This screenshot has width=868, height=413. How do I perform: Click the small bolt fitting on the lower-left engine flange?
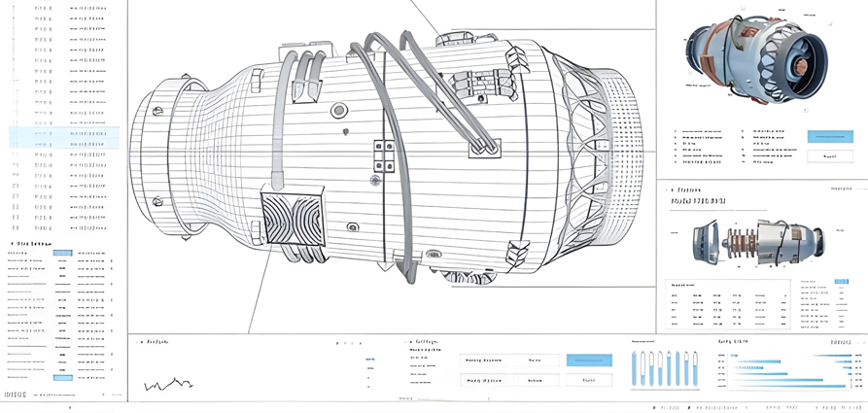(157, 202)
